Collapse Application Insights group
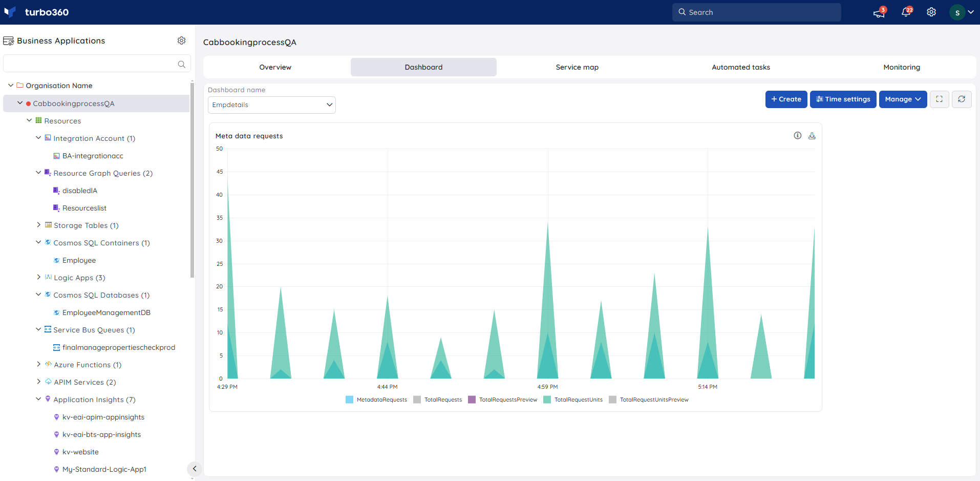The width and height of the screenshot is (980, 481). 38,399
